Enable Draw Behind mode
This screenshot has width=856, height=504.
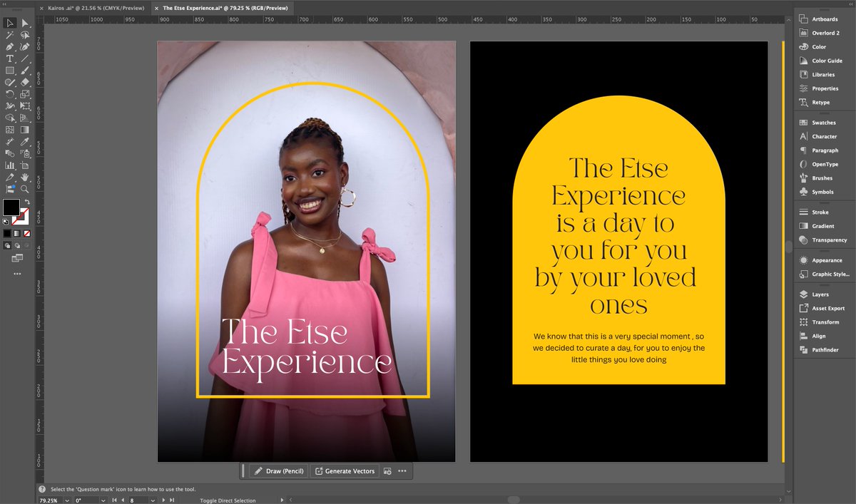(x=16, y=245)
